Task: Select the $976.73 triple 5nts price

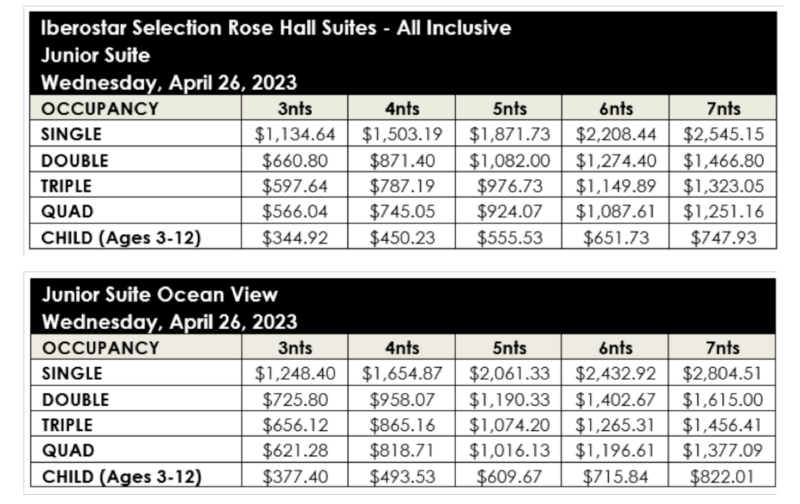Action: 509,185
